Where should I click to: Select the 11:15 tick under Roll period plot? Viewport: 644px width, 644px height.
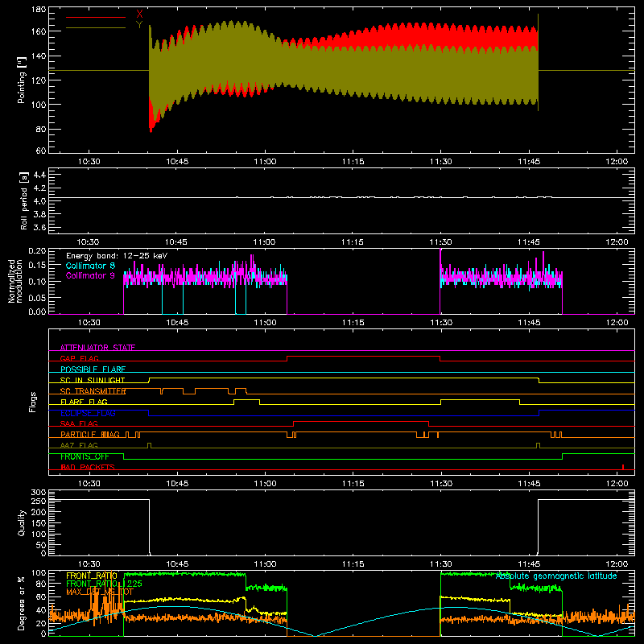(353, 242)
